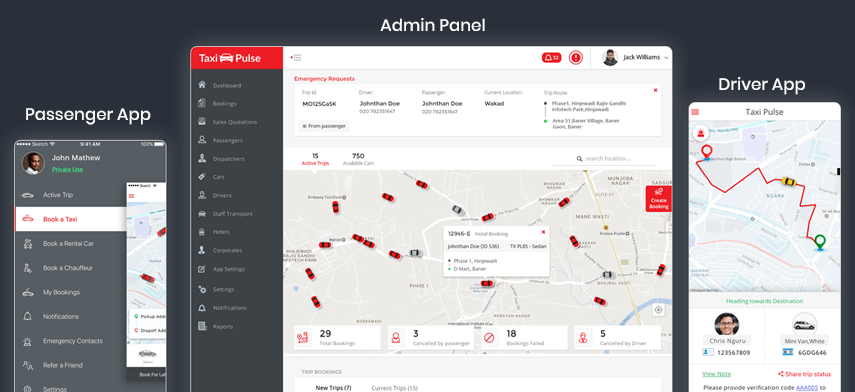Open the View Note link
Viewport: 855px width, 392px height.
[x=716, y=374]
